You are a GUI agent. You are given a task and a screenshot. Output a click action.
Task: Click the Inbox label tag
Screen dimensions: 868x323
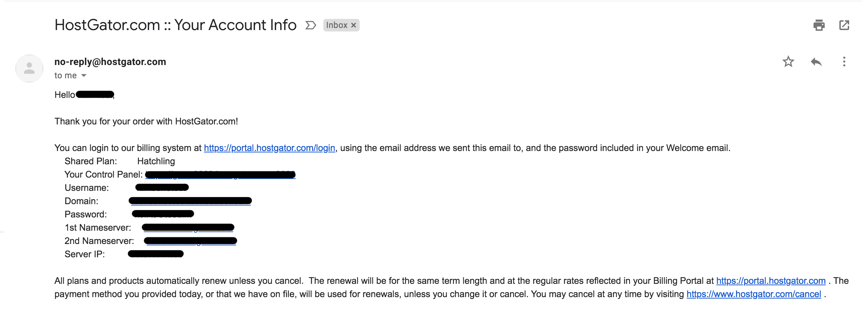pyautogui.click(x=337, y=25)
